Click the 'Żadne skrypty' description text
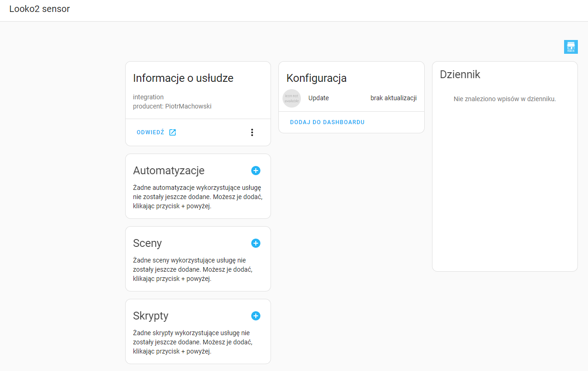This screenshot has width=588, height=371. [193, 342]
